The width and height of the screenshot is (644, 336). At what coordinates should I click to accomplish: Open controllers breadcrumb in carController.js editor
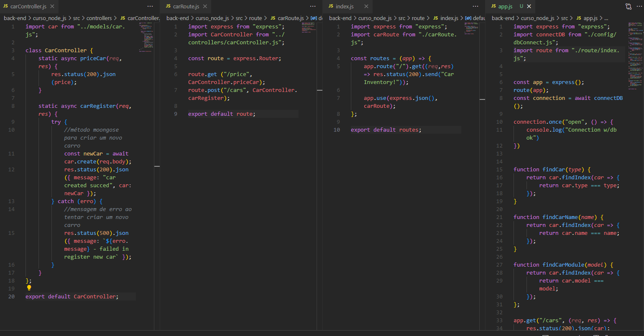coord(99,18)
